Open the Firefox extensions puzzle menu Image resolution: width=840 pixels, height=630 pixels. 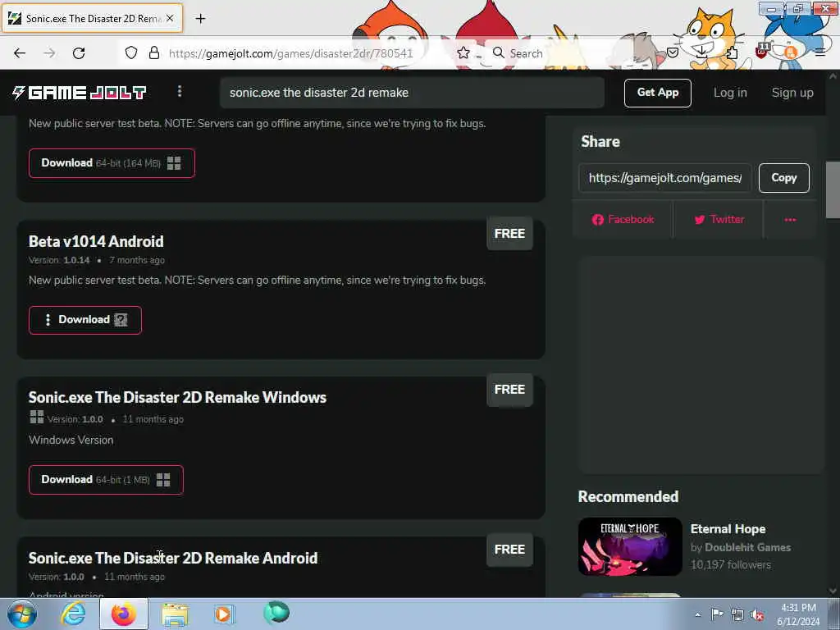click(x=731, y=52)
